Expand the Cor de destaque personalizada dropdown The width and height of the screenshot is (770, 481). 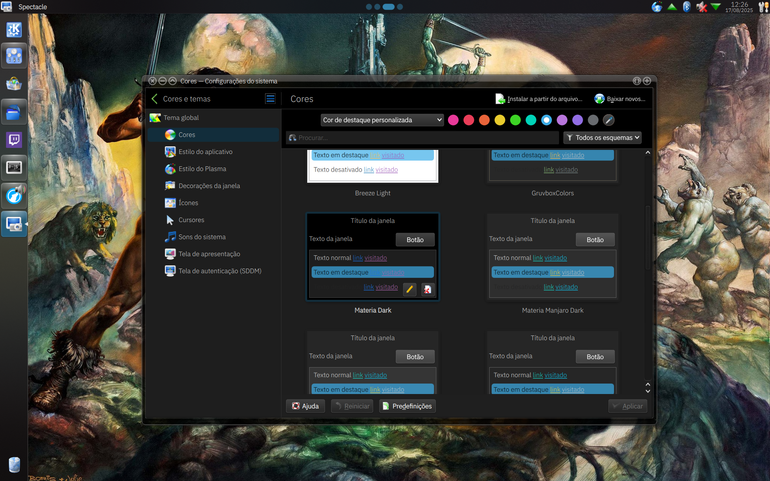coord(382,120)
